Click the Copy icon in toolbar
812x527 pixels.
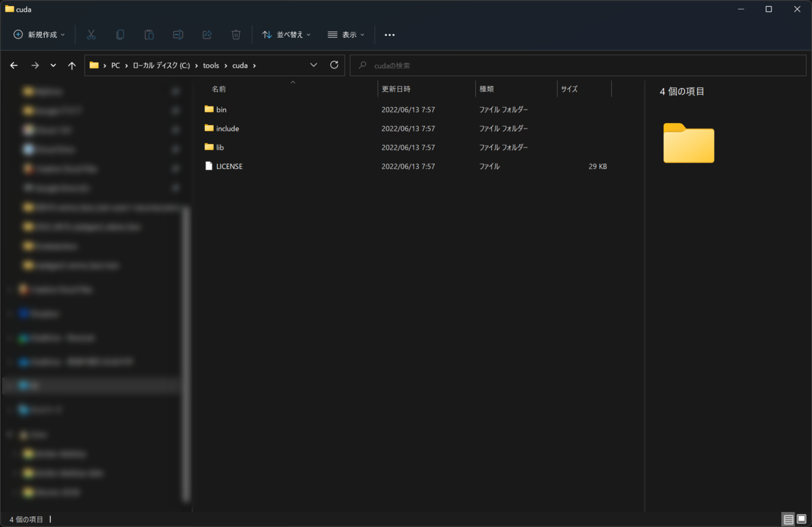click(x=120, y=35)
